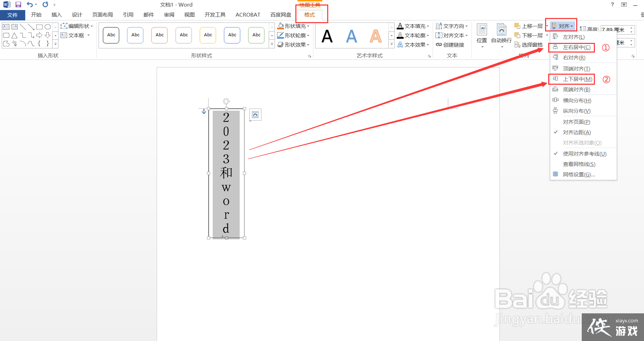Expand the shapes gallery More button
Viewport: 644px width, 341px height.
click(55, 44)
